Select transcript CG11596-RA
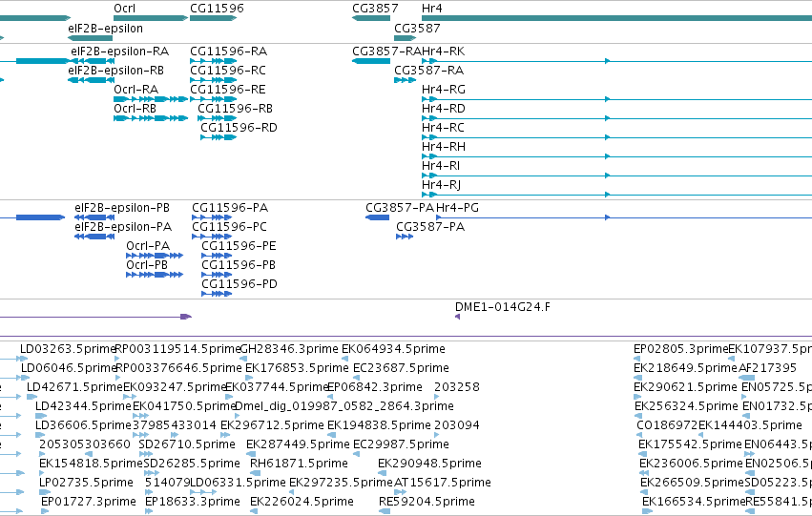812x516 pixels. click(228, 52)
